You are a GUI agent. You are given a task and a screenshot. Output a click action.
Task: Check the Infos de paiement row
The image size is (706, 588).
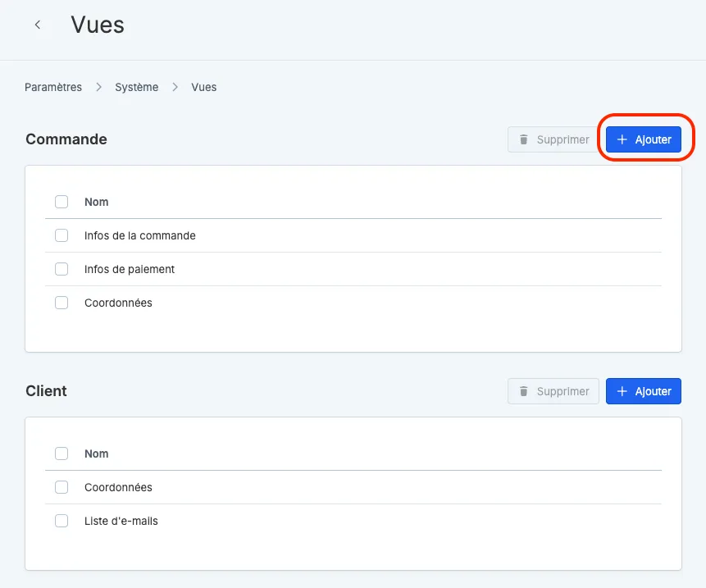coord(61,269)
